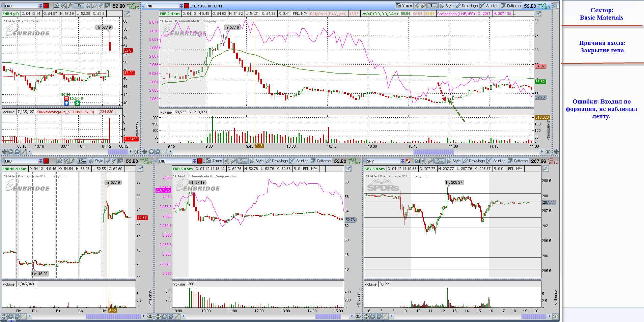
Task: Open Patterns menu in the 1m ENB chart
Action: tap(511, 6)
